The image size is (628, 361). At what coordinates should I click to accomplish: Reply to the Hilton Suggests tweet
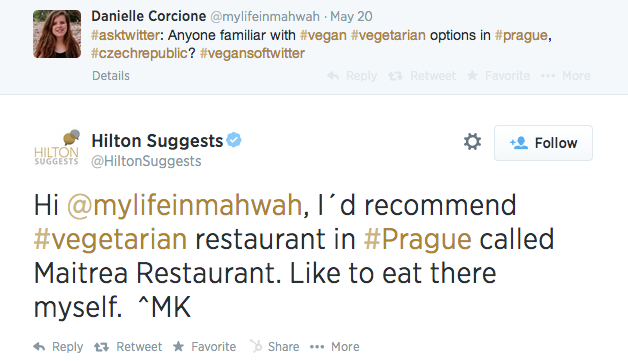58,347
